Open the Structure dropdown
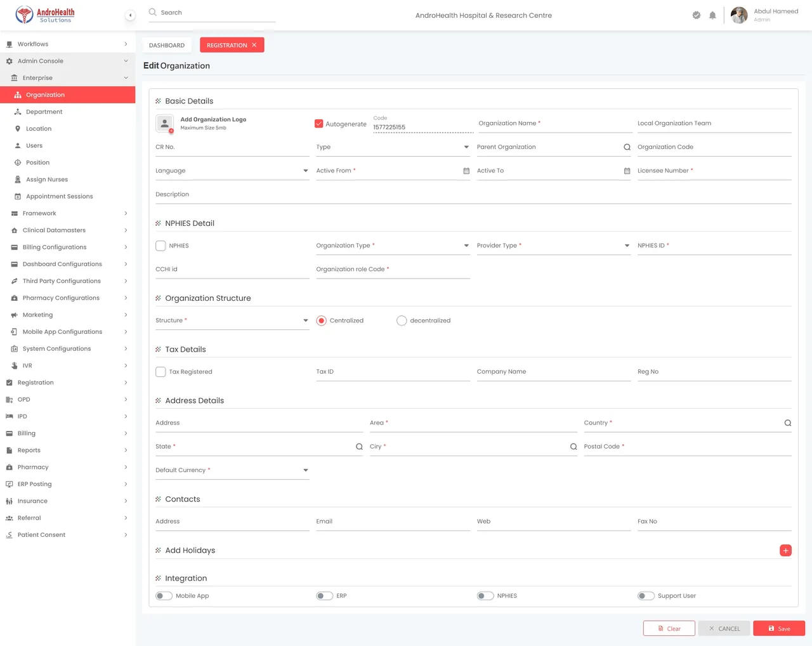The image size is (812, 646). pyautogui.click(x=232, y=320)
